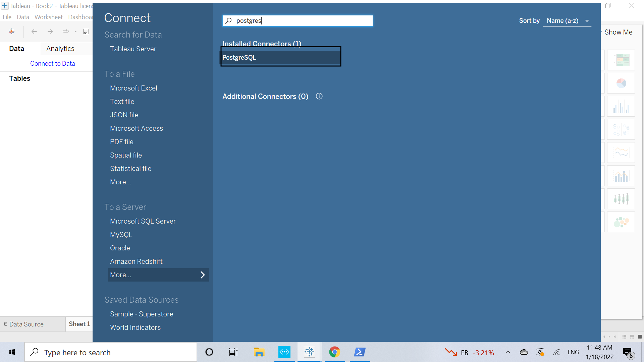The width and height of the screenshot is (644, 362).
Task: Open the Sort by Name (a-z) dropdown
Action: tap(567, 21)
